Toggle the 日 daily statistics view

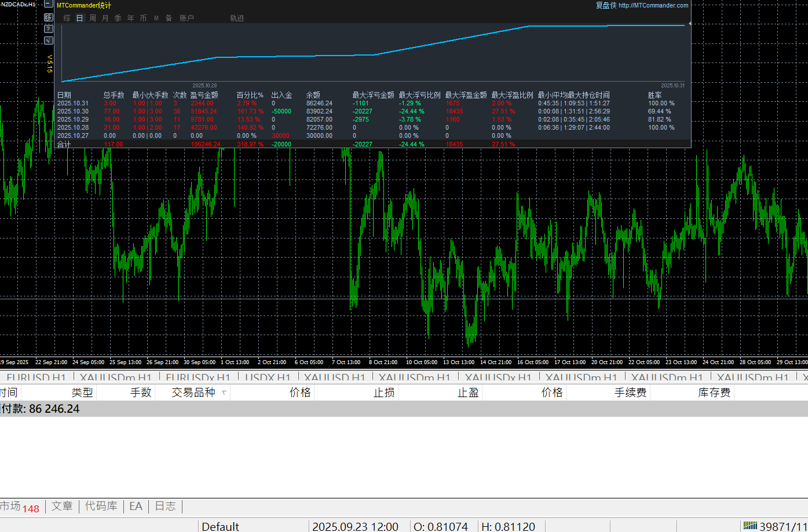click(x=80, y=18)
